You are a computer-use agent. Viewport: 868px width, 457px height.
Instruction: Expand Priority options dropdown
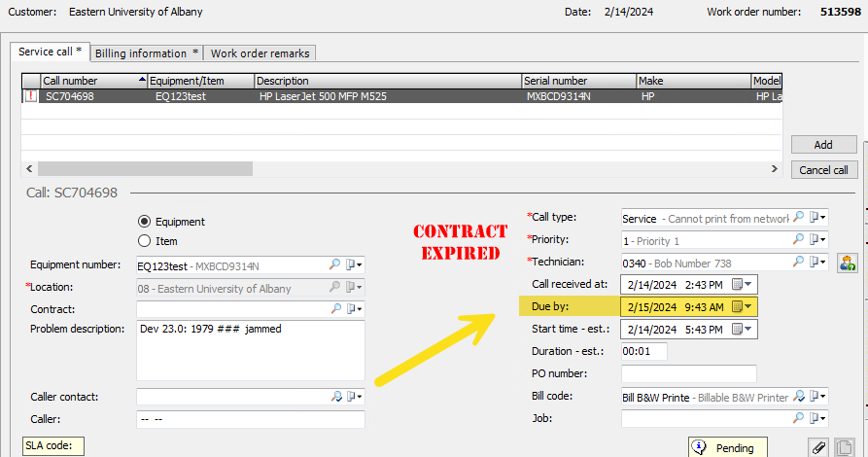tap(817, 239)
